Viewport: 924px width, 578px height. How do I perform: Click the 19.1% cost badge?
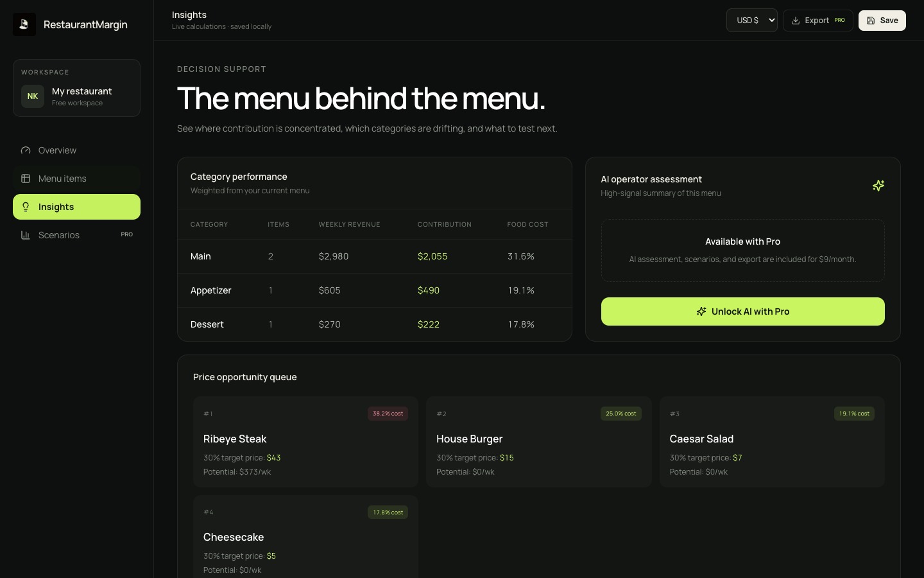tap(855, 414)
